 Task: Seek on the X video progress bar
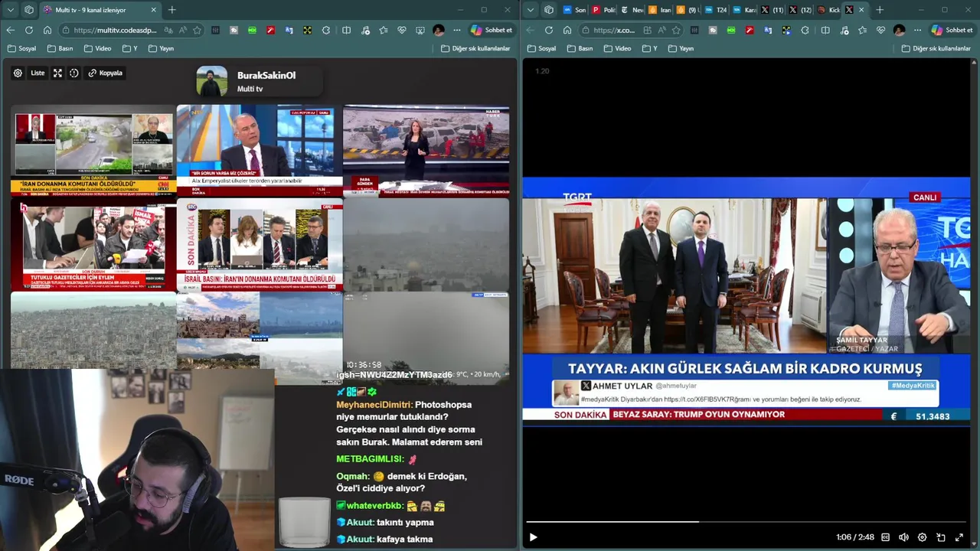pos(746,522)
